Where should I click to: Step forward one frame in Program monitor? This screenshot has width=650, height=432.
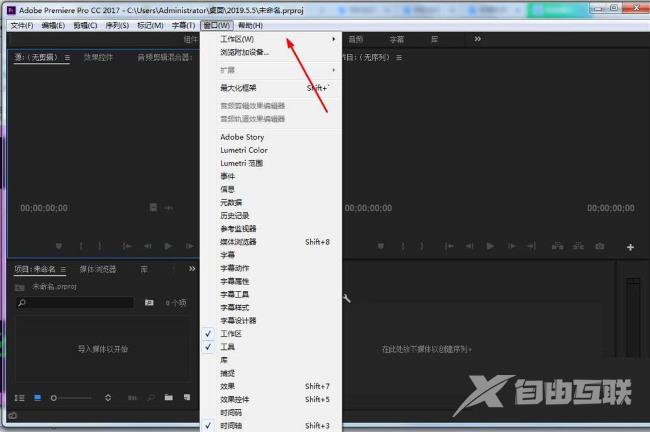512,246
